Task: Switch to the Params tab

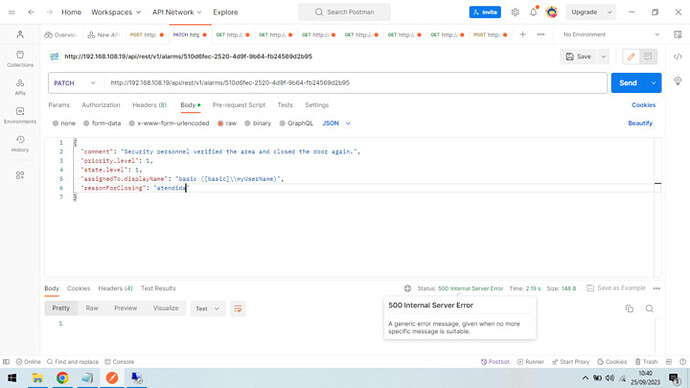Action: click(x=59, y=105)
